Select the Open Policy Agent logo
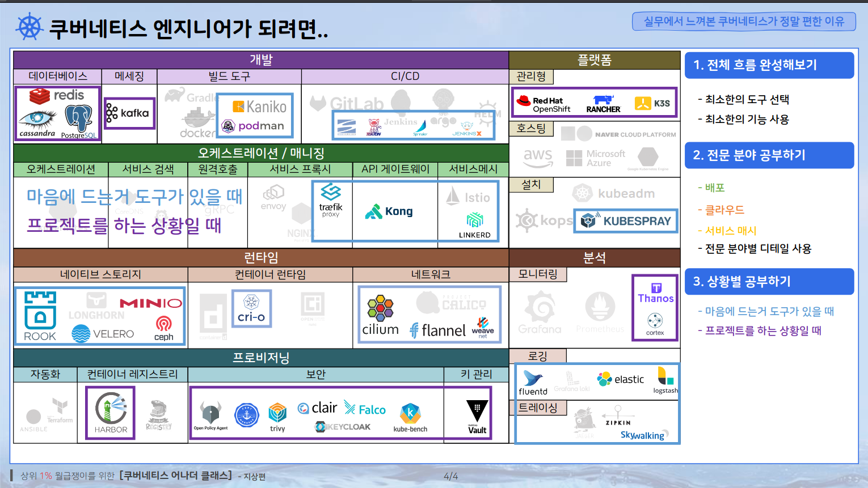The image size is (868, 488). [x=210, y=417]
